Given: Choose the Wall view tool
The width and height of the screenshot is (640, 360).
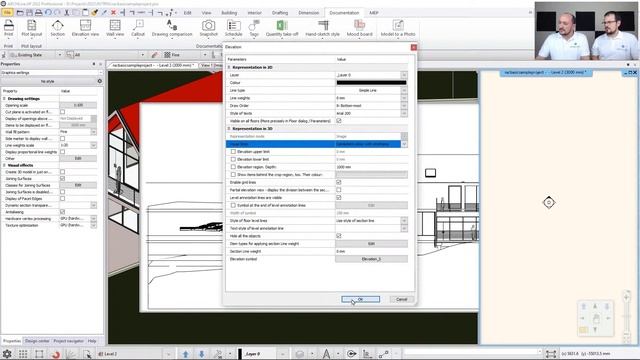Looking at the screenshot, I should tap(115, 28).
